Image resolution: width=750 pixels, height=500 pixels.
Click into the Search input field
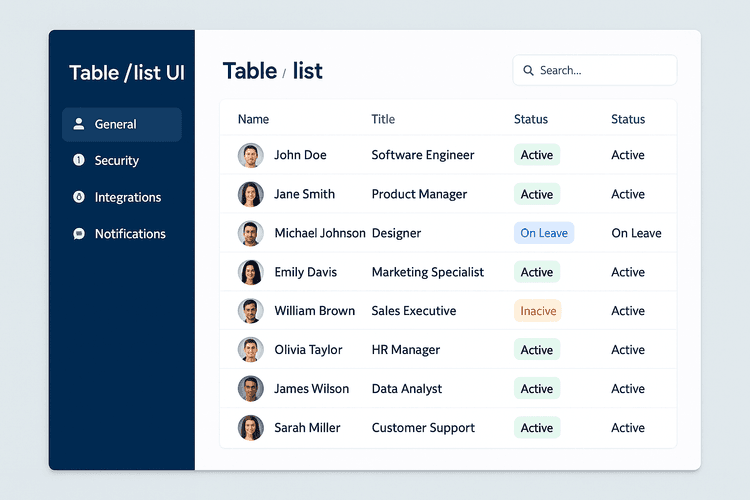(600, 70)
